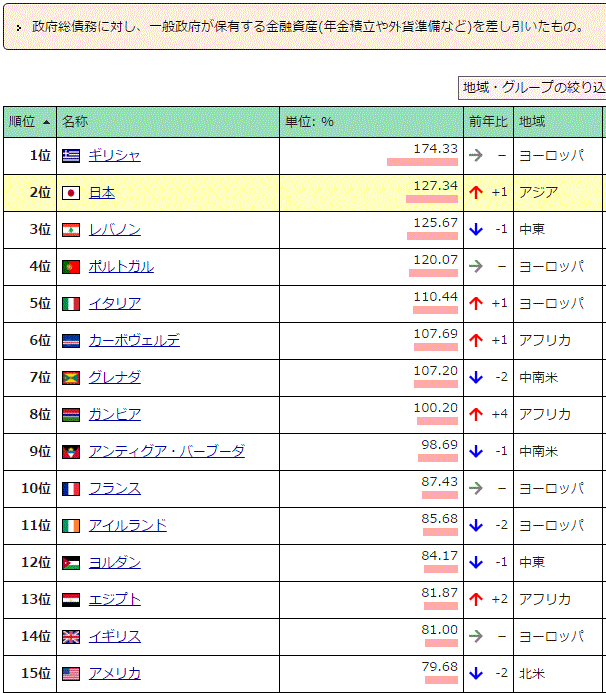Open the ギリシャ country link
606x693 pixels.
pyautogui.click(x=114, y=156)
